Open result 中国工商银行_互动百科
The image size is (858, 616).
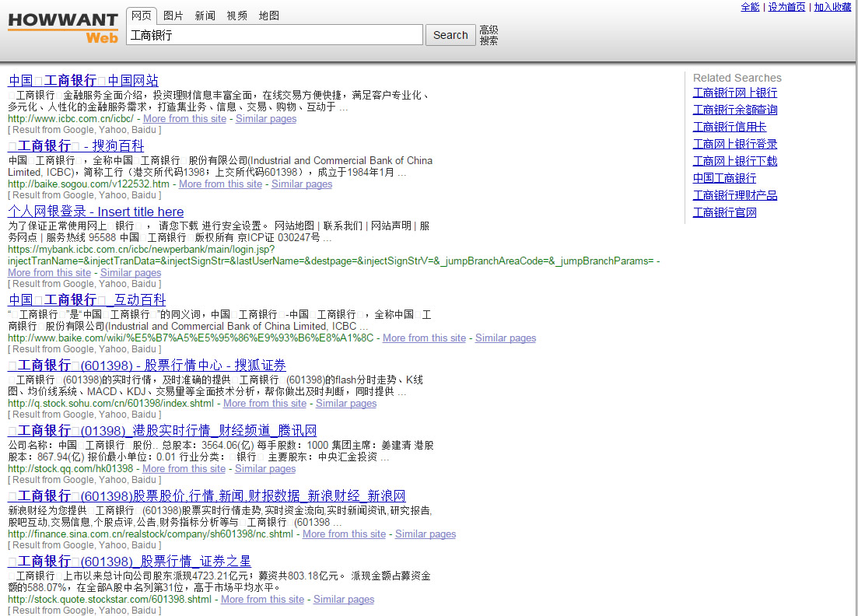coord(87,299)
